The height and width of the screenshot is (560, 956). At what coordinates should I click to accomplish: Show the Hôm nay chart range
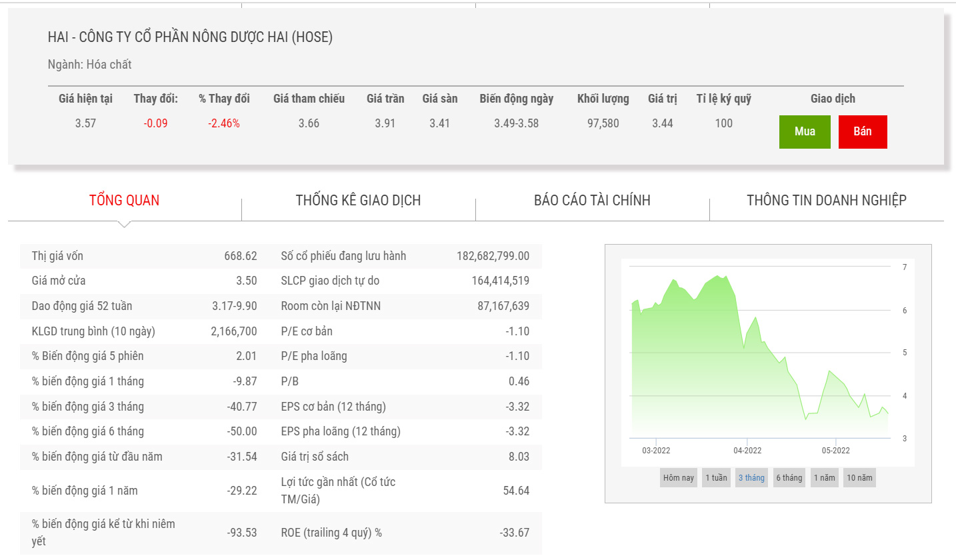coord(678,478)
